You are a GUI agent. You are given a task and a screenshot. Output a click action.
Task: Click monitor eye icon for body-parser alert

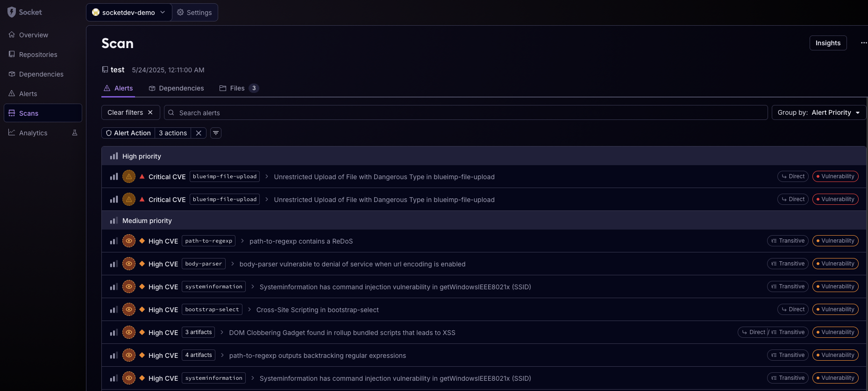click(129, 264)
